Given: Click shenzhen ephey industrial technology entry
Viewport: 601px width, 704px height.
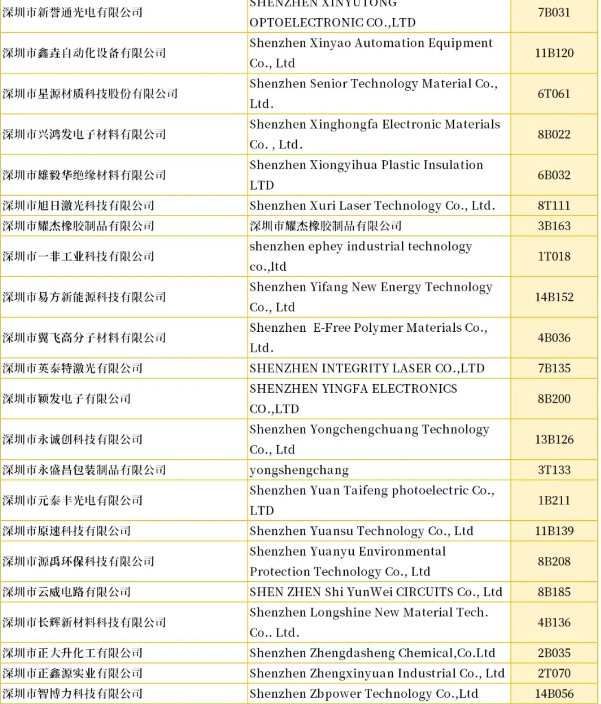Looking at the screenshot, I should [360, 256].
